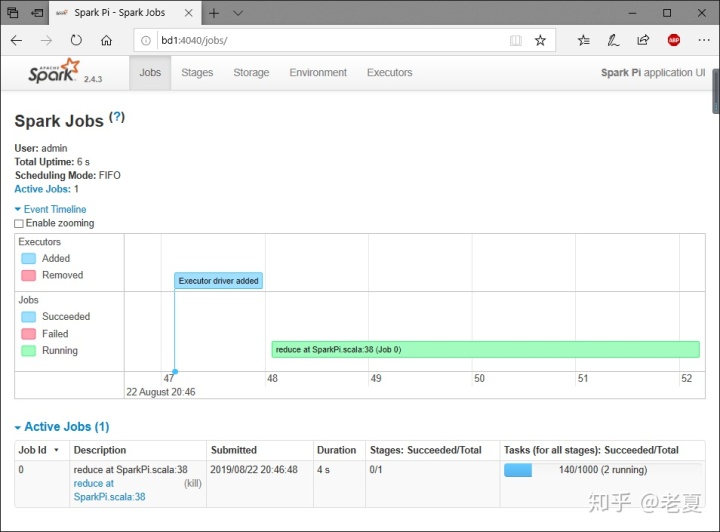Switch to the Executors tab

pos(389,73)
